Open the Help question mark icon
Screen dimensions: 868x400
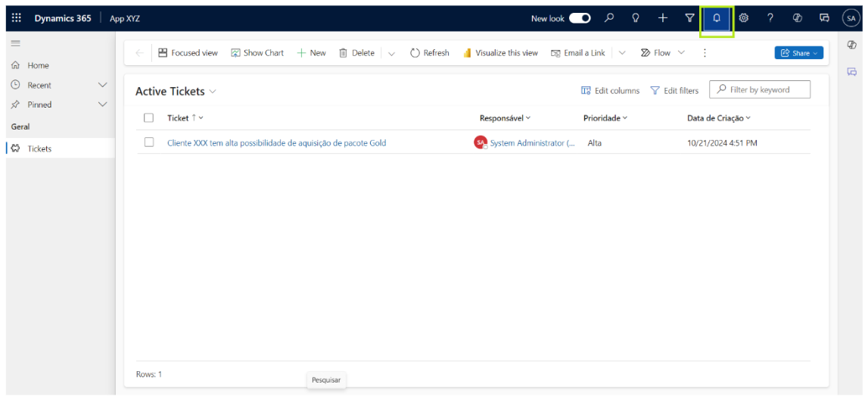tap(770, 18)
